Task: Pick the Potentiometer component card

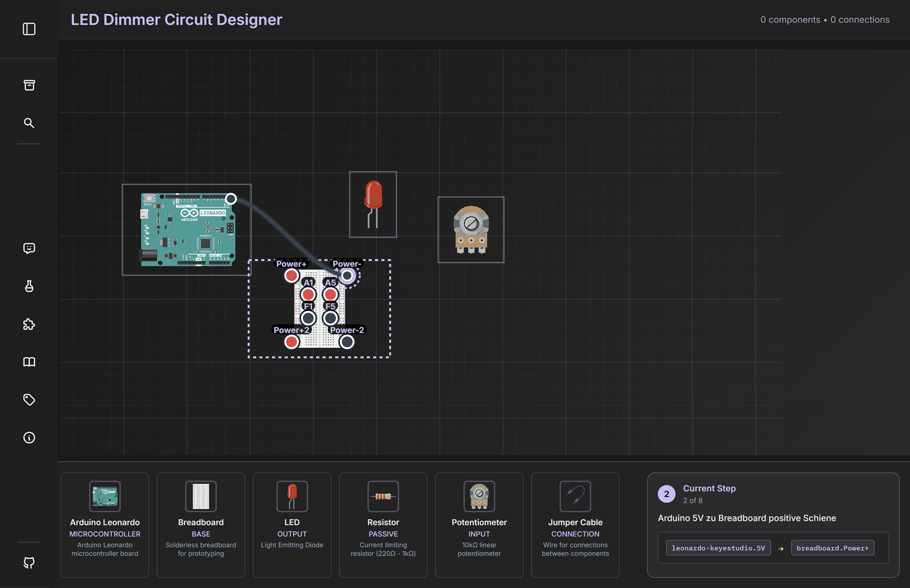Action: pos(479,525)
